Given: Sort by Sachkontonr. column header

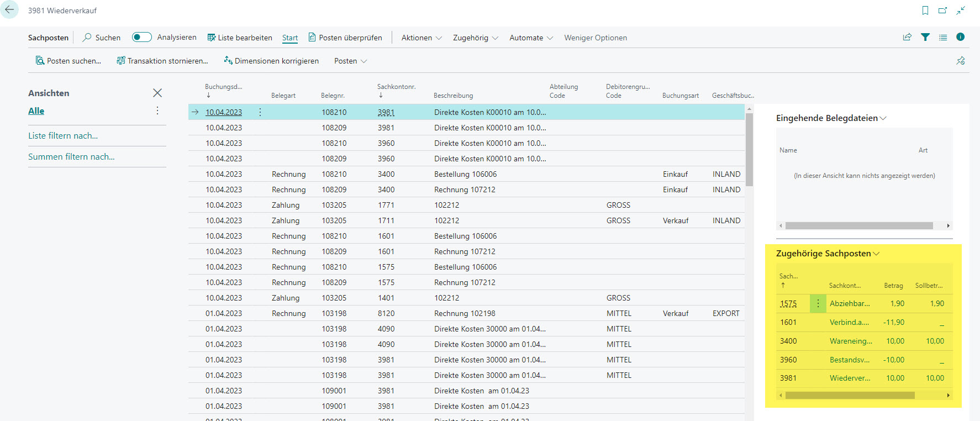Looking at the screenshot, I should point(396,91).
